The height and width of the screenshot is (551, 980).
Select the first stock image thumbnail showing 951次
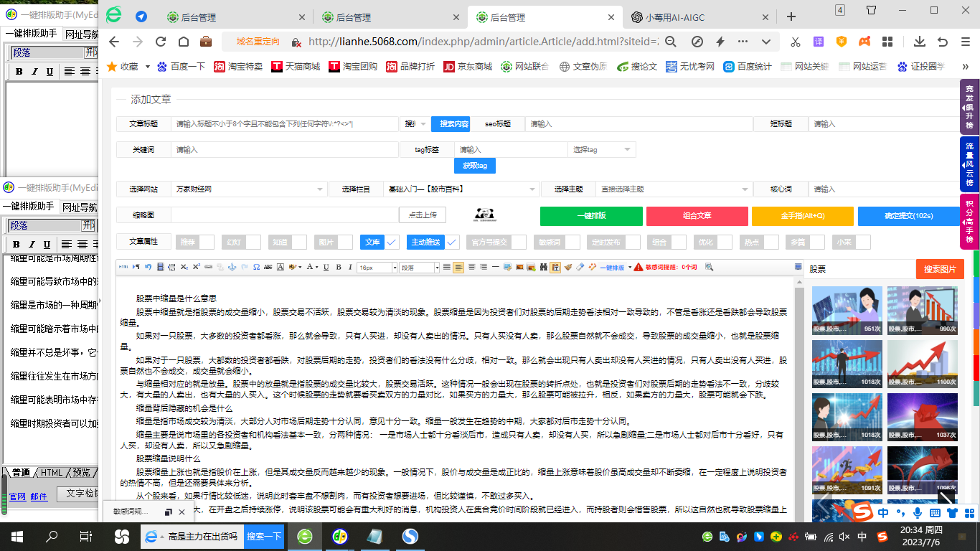[x=847, y=311]
